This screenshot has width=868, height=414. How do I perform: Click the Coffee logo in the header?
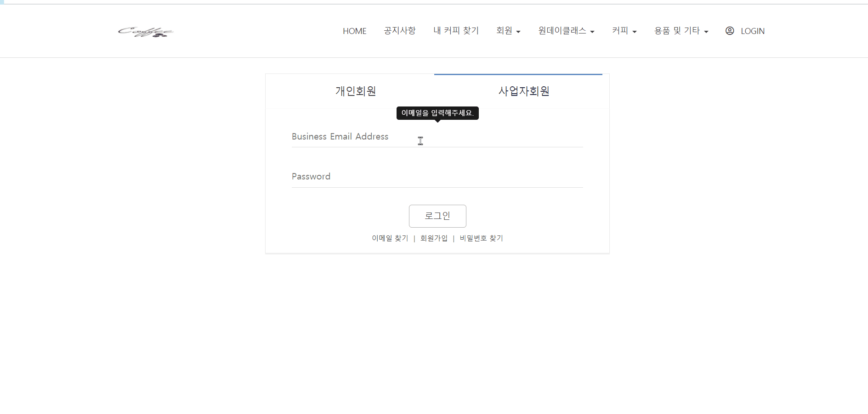[x=146, y=32]
